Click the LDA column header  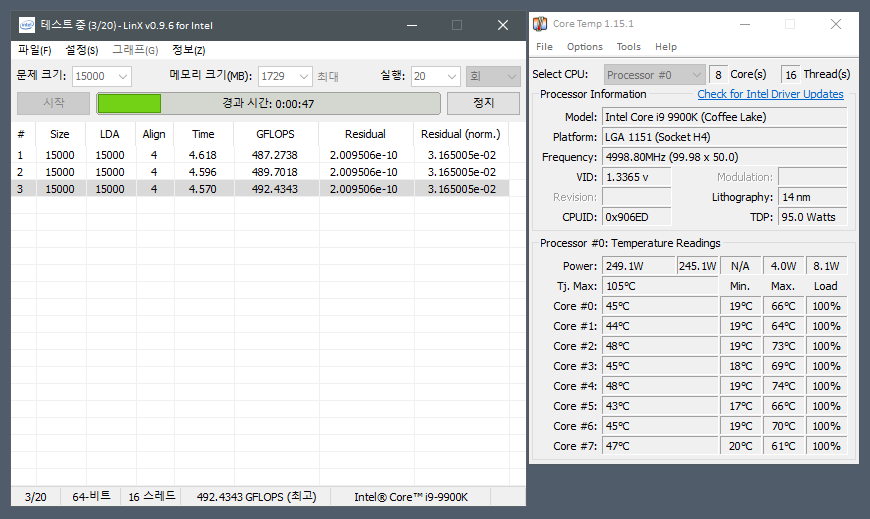pyautogui.click(x=110, y=134)
